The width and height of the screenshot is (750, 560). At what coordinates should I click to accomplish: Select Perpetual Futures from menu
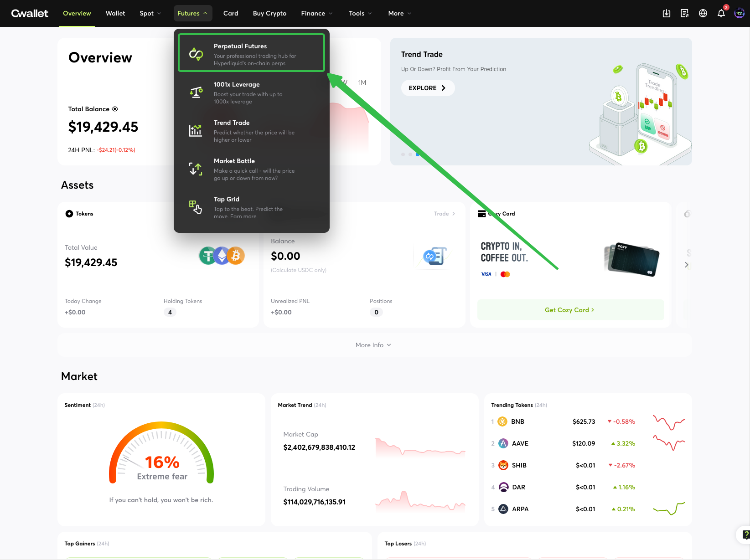(x=251, y=53)
